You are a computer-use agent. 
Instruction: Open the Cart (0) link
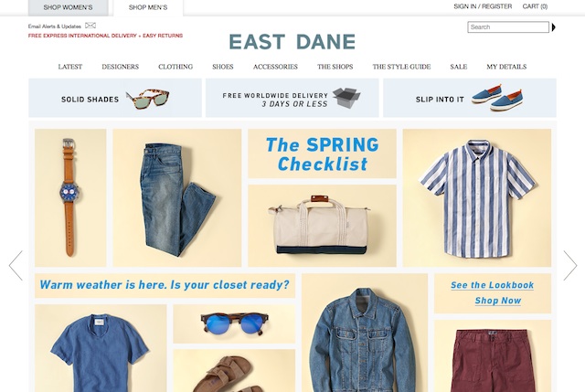coord(535,6)
